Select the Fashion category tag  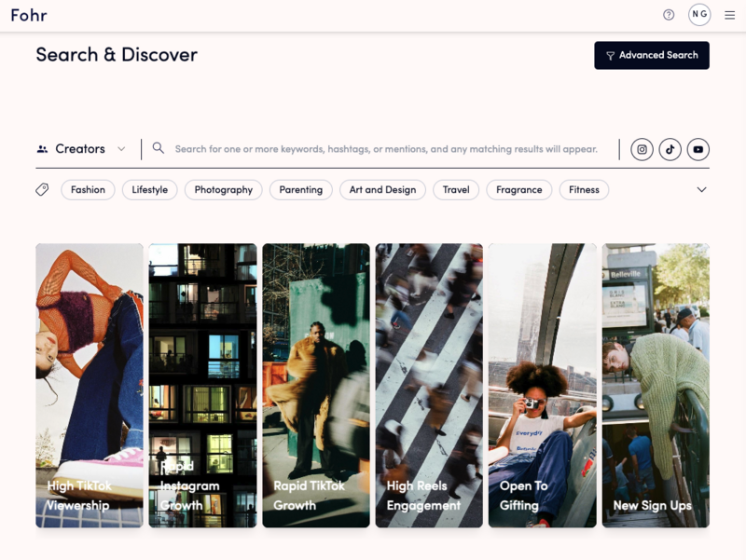88,190
